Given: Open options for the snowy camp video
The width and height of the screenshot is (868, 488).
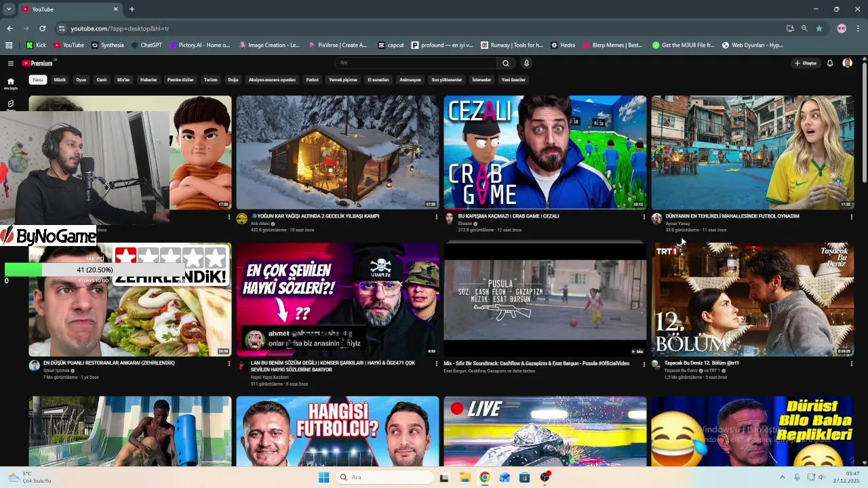Looking at the screenshot, I should point(436,217).
